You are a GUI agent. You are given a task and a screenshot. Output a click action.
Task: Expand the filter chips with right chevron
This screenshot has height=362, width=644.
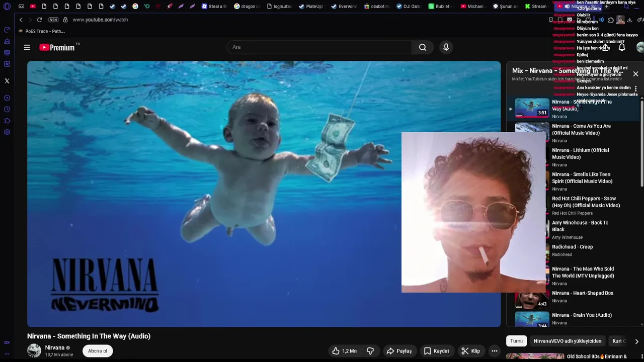coord(636,341)
